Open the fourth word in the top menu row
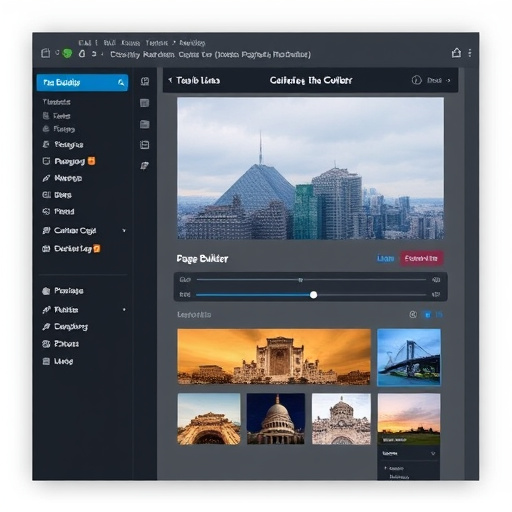 pos(157,43)
